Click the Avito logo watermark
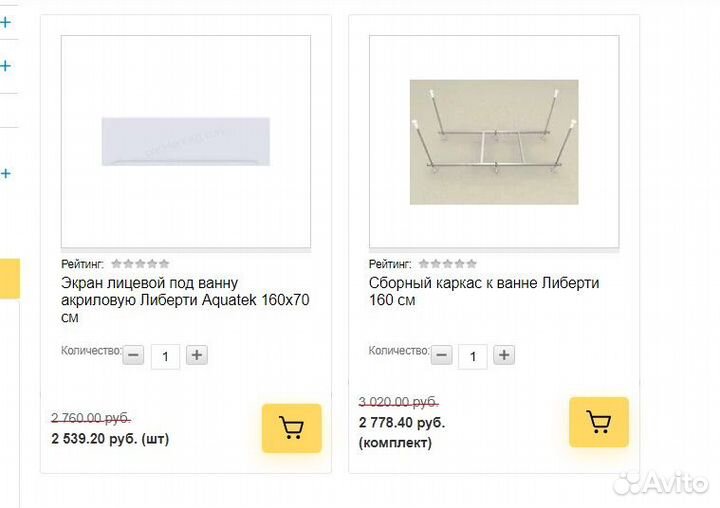This screenshot has width=720, height=508. tap(659, 482)
